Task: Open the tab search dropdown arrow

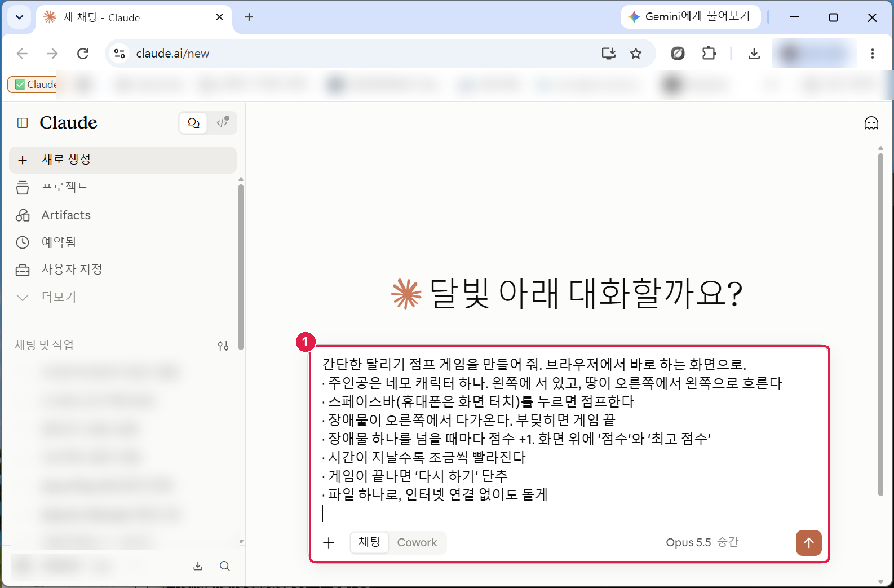Action: click(x=20, y=17)
